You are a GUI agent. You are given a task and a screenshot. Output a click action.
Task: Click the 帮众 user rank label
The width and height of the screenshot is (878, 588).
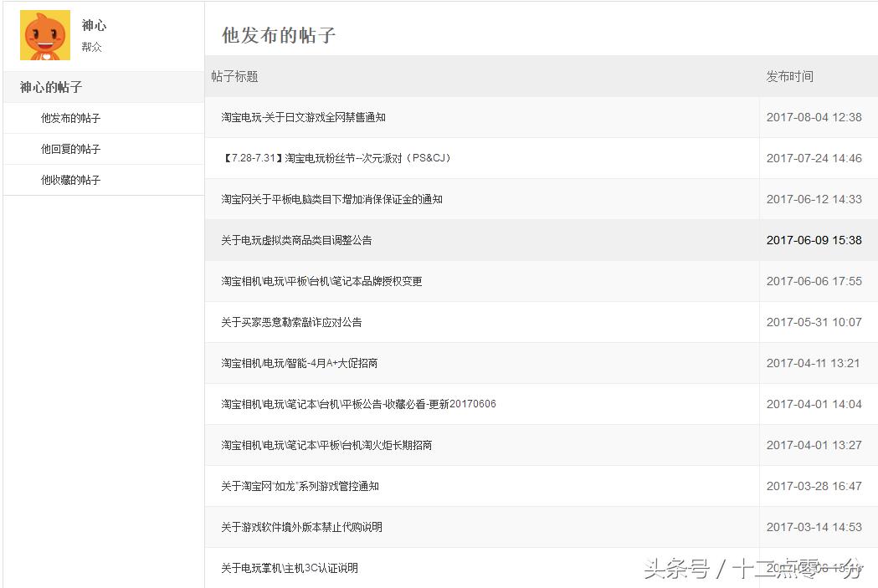[x=92, y=47]
